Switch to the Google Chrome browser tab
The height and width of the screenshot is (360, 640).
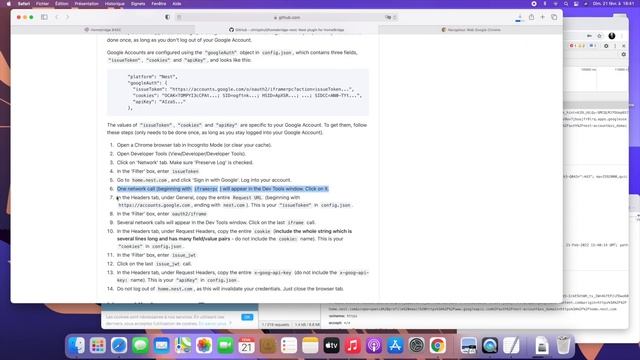point(471,30)
